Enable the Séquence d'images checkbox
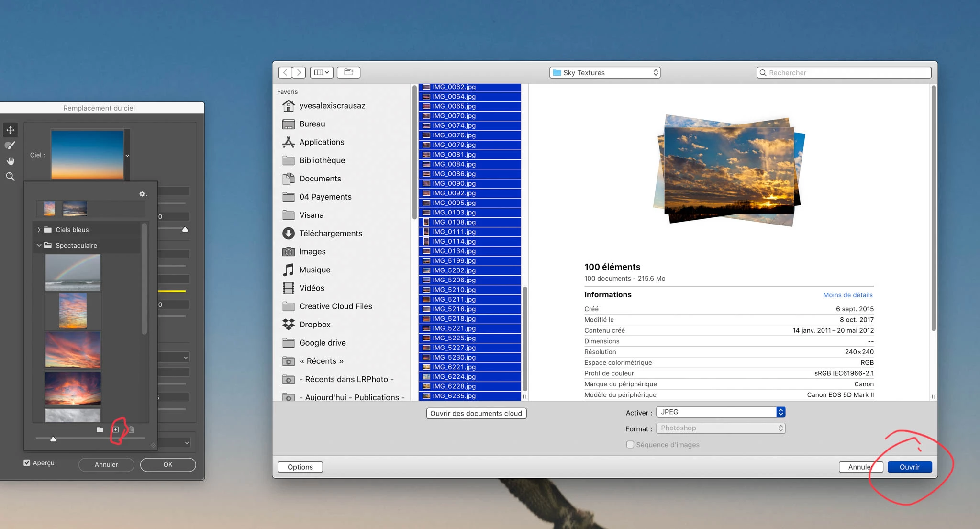980x529 pixels. pyautogui.click(x=630, y=445)
